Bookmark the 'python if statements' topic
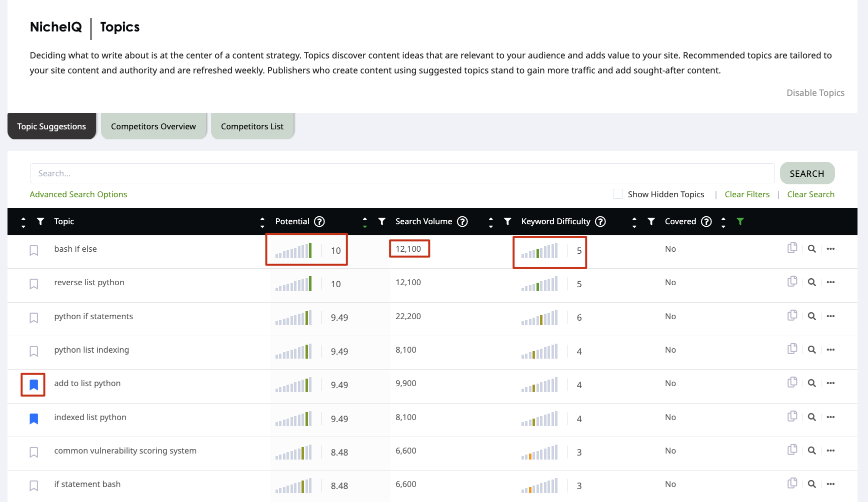 click(34, 318)
